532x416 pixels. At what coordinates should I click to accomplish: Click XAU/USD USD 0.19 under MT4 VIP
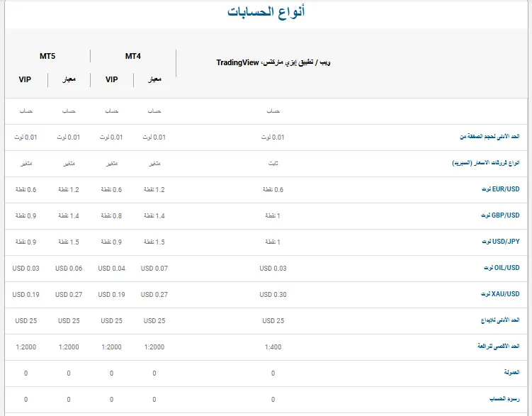(111, 295)
